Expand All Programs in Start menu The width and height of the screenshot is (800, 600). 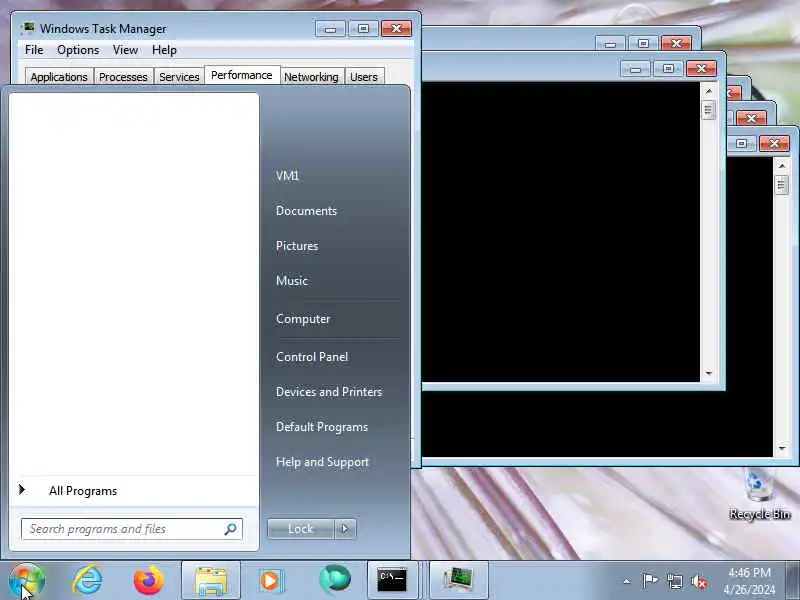pos(83,491)
